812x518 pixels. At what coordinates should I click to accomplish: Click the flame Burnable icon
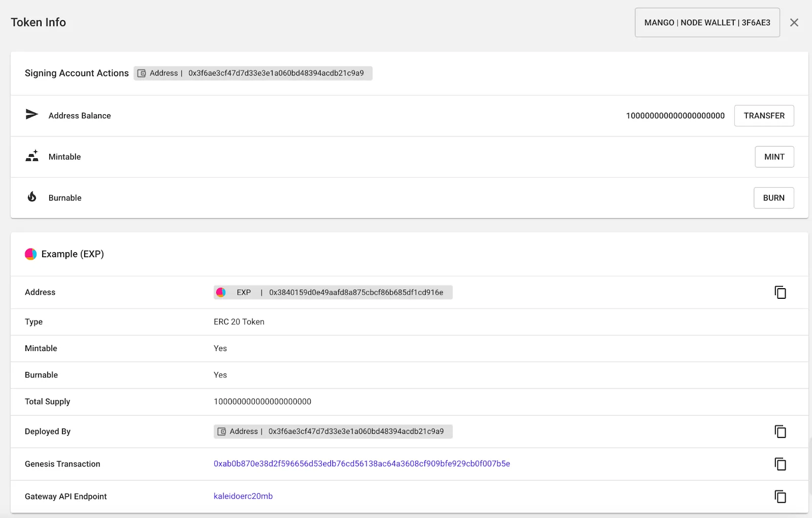[x=31, y=197]
